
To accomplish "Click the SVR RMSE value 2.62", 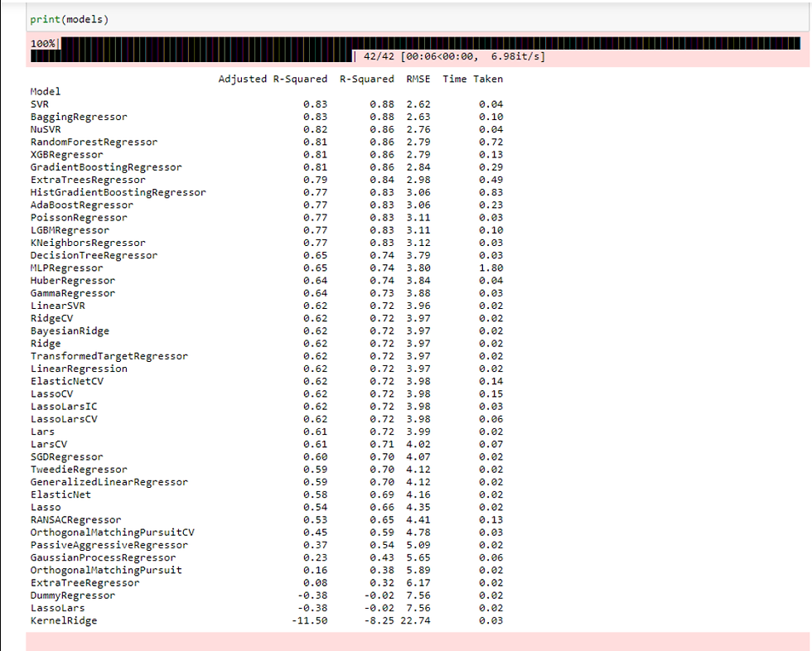I will click(418, 104).
